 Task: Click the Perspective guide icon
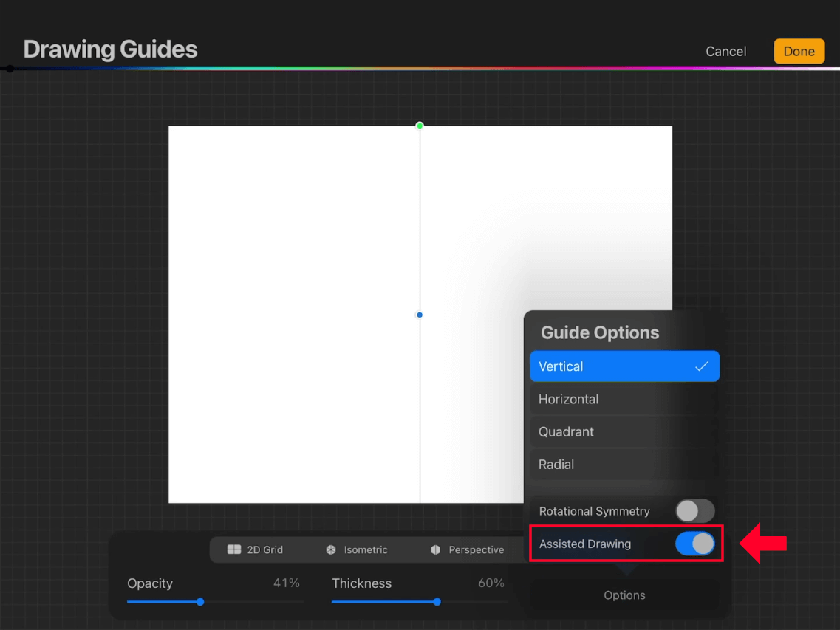(436, 549)
